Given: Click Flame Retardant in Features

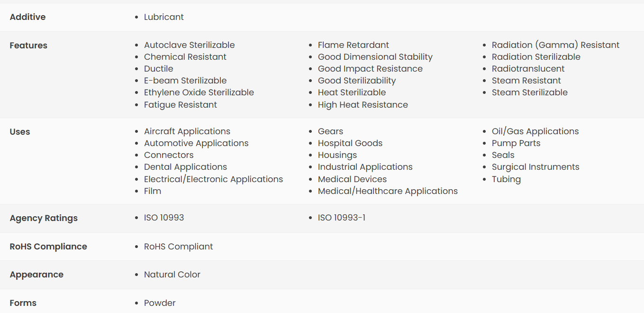Looking at the screenshot, I should (353, 45).
